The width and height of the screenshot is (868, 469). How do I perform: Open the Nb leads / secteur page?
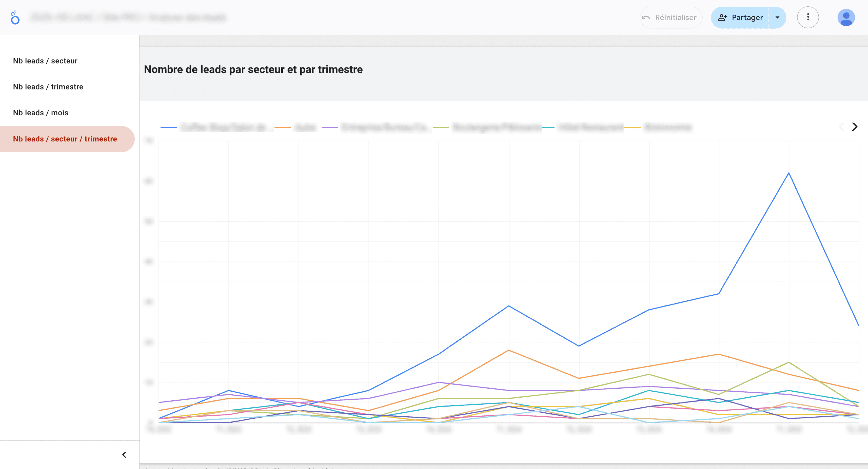45,61
